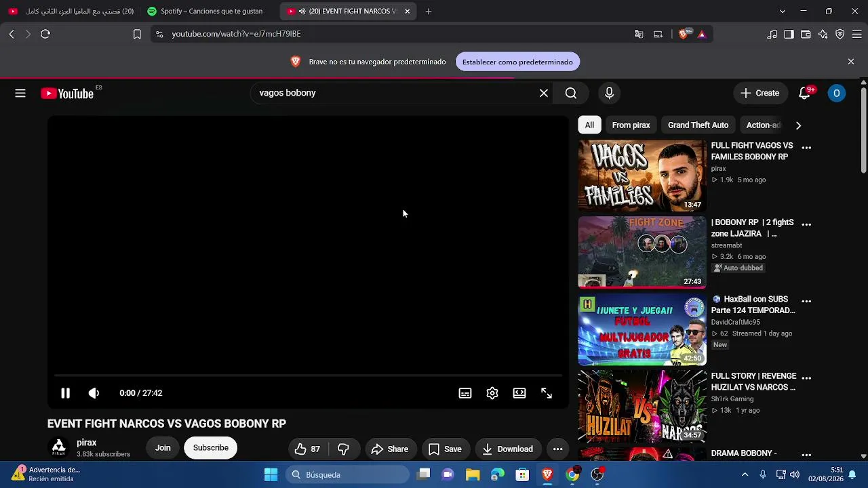The height and width of the screenshot is (488, 868).
Task: Open the HaxBall con SUBS thumbnail
Action: point(642,329)
